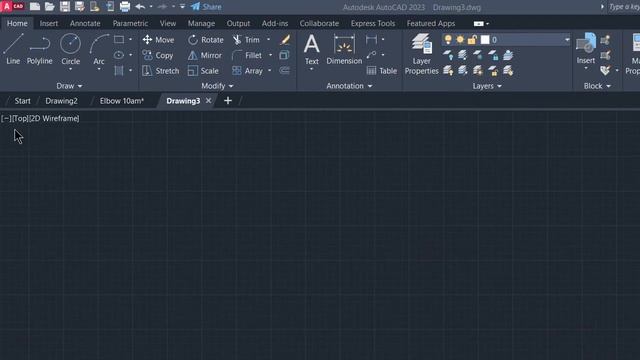Image resolution: width=640 pixels, height=360 pixels.
Task: Click layer 0 white color swatch
Action: [485, 40]
